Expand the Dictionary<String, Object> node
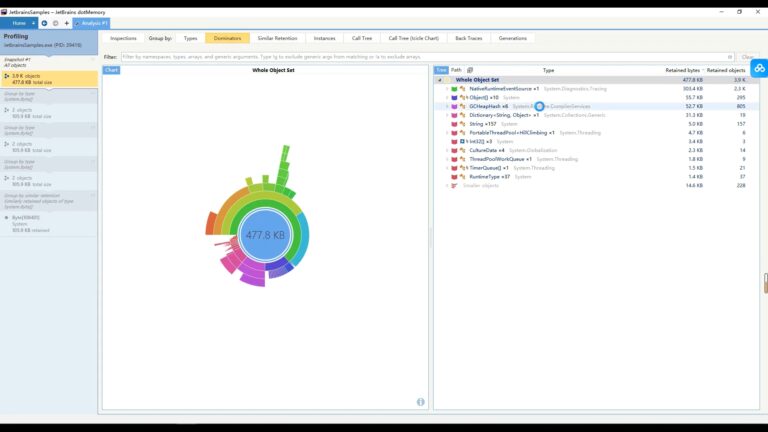This screenshot has height=432, width=768. pyautogui.click(x=447, y=115)
